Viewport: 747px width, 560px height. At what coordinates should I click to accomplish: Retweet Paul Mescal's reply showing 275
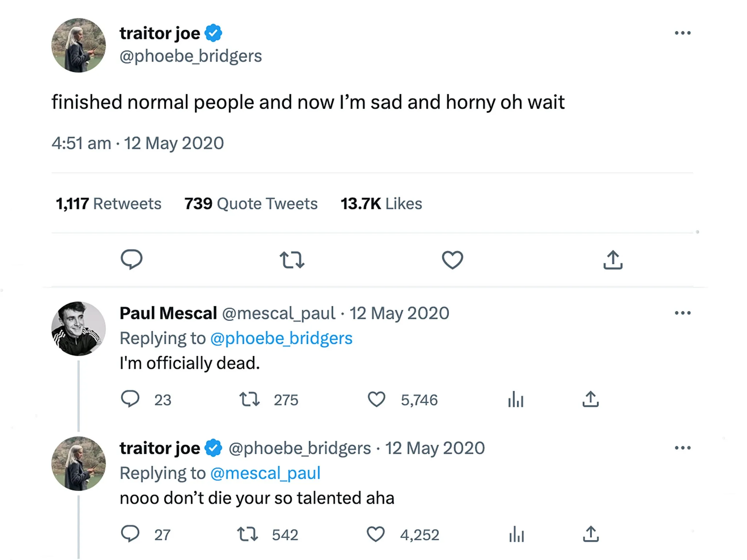[249, 399]
